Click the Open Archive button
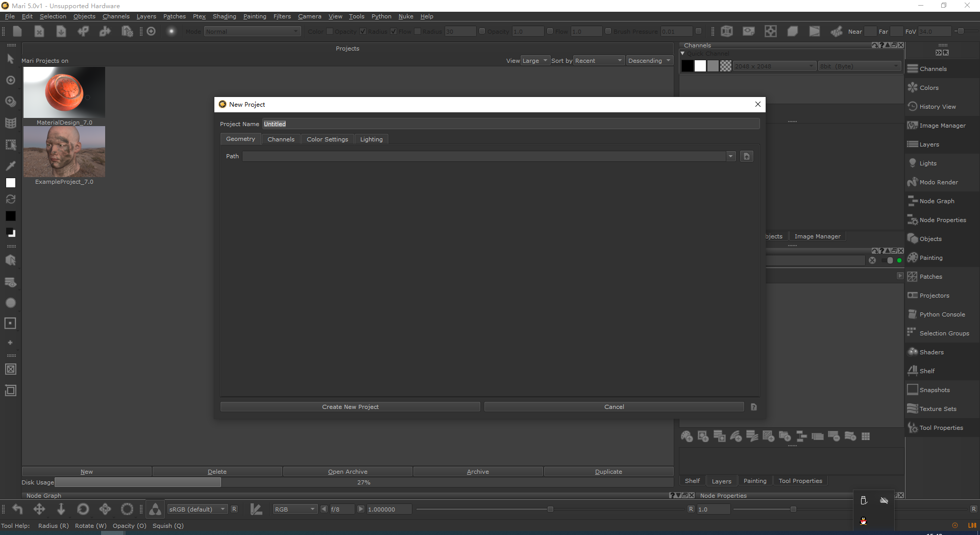The width and height of the screenshot is (980, 535). pyautogui.click(x=348, y=472)
